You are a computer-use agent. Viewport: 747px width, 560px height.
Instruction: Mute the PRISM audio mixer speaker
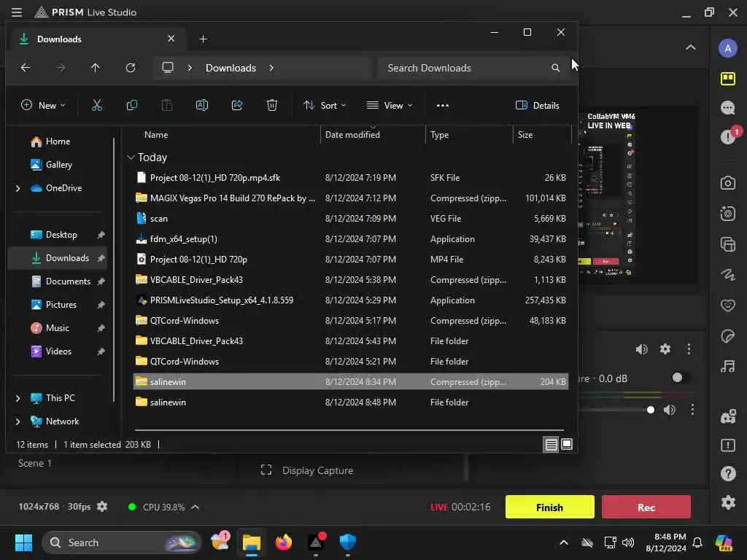click(x=641, y=349)
